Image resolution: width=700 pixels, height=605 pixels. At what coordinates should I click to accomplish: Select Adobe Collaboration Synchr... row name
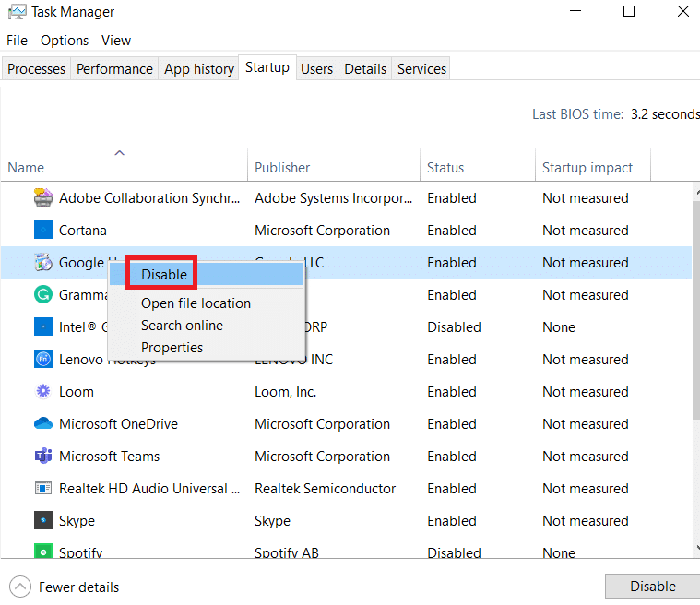click(149, 197)
